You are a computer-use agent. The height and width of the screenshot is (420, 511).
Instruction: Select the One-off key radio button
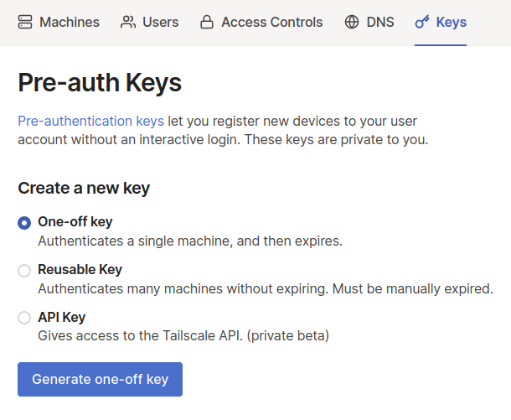[x=24, y=223]
